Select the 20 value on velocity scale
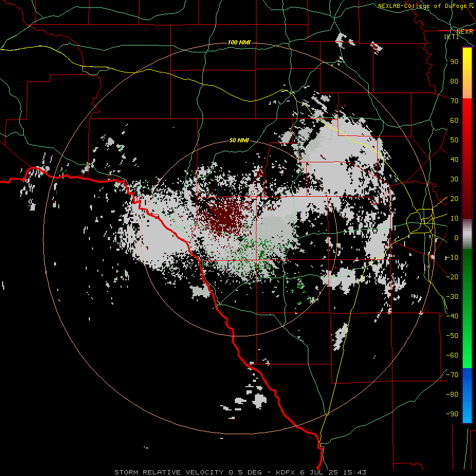 pyautogui.click(x=454, y=198)
